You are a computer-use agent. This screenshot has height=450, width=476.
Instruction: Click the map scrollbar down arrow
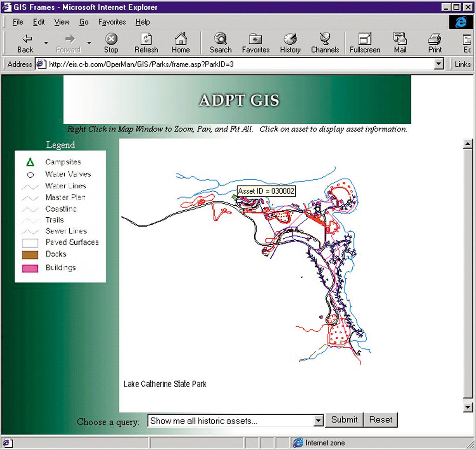468,407
